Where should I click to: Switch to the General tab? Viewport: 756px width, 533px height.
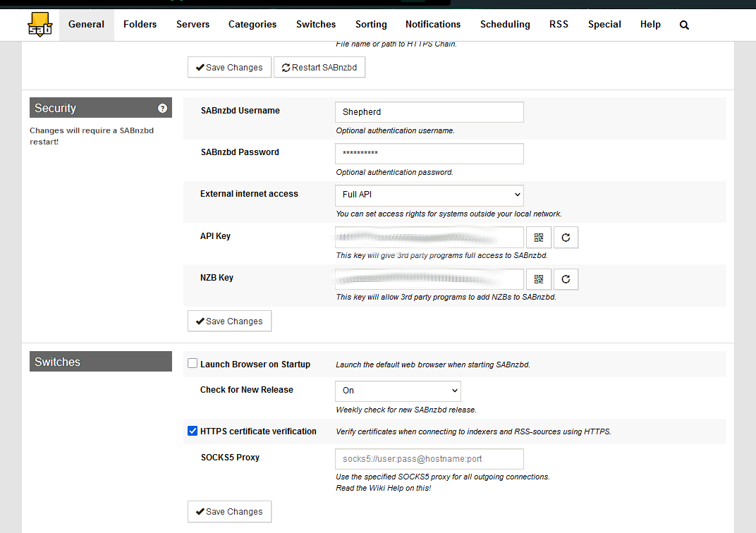[x=86, y=25]
